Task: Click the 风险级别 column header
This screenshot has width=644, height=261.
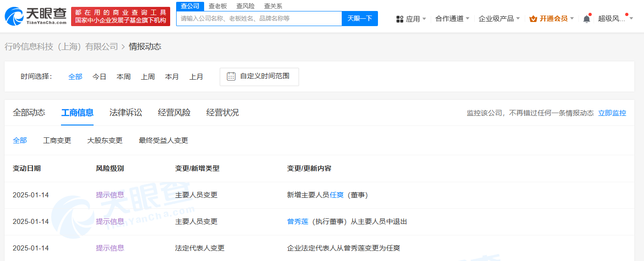Action: [110, 169]
